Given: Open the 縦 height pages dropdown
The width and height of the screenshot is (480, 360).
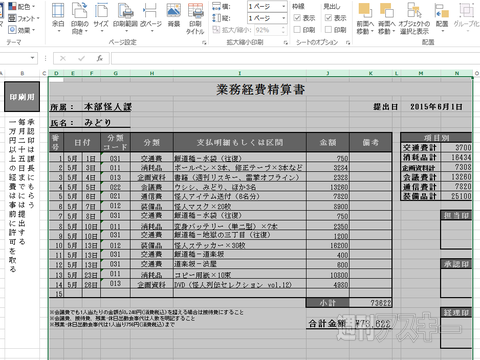Looking at the screenshot, I should click(284, 18).
